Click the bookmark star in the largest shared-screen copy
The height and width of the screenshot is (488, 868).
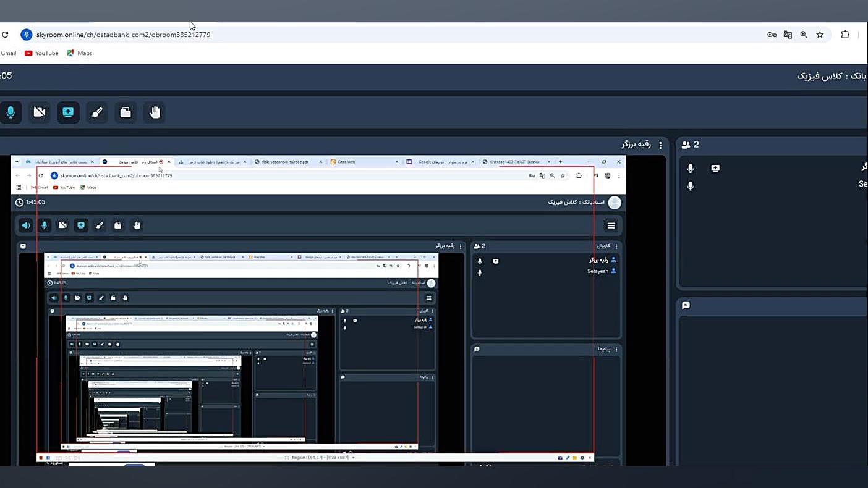tap(562, 175)
